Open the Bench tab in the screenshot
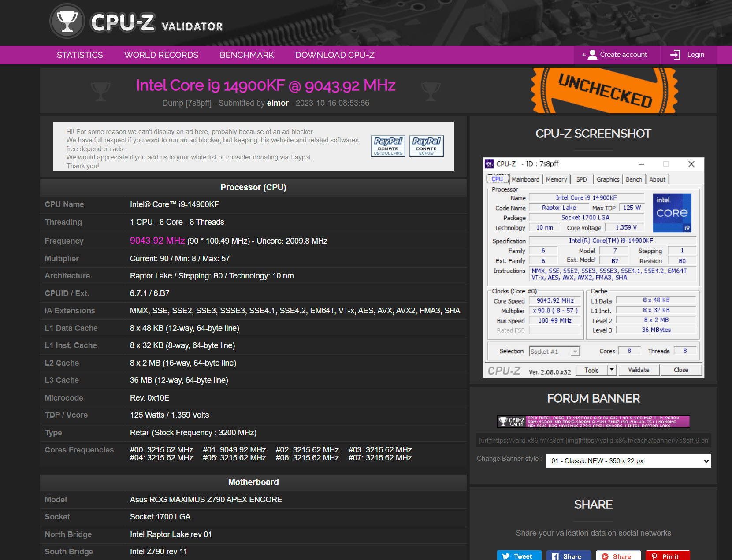 click(x=634, y=179)
